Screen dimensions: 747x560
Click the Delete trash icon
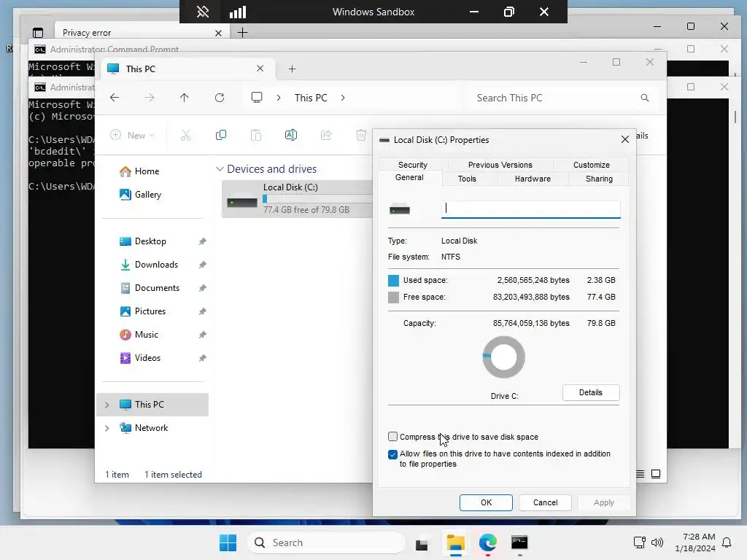(361, 135)
